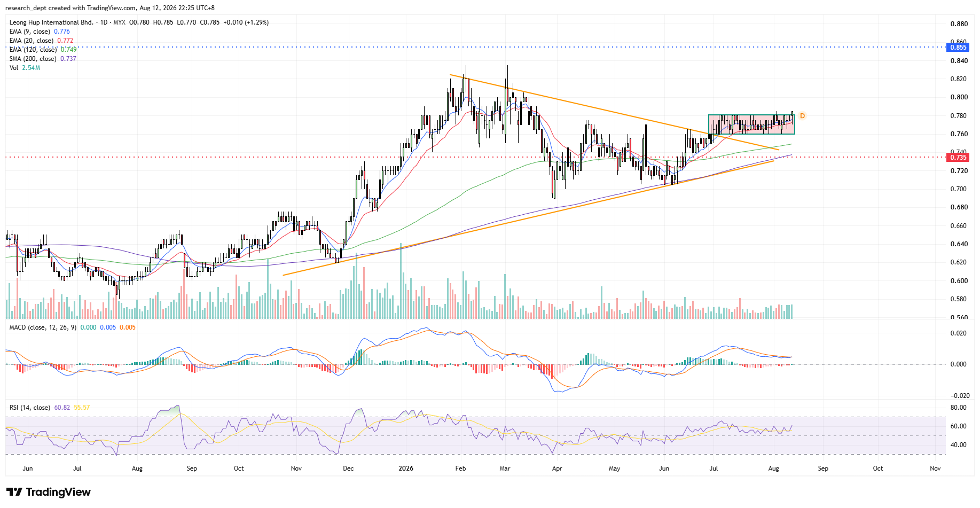Click the open price O0.780
Viewport: 980px width, 508px height.
click(139, 22)
